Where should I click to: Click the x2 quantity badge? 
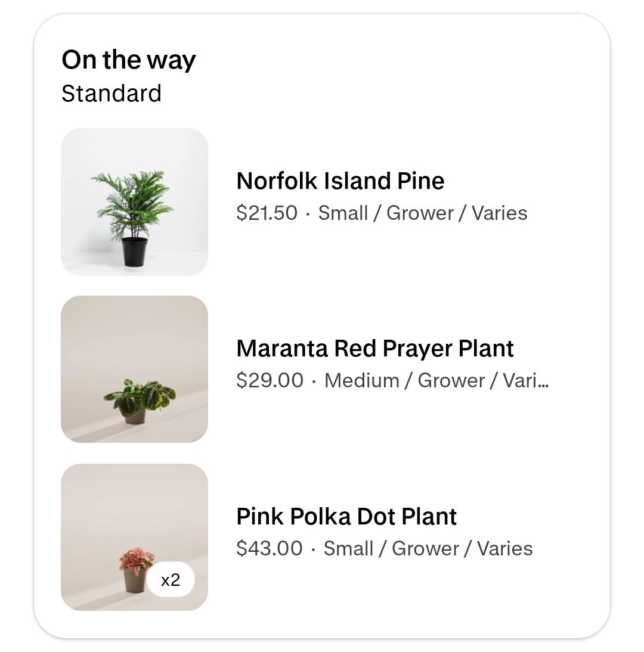point(171,579)
